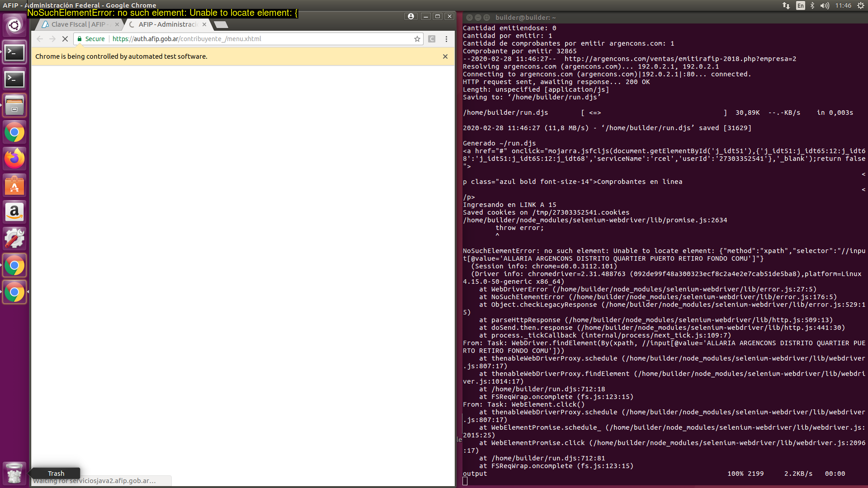Open the Ubuntu Dash search launcher

pyautogui.click(x=14, y=25)
